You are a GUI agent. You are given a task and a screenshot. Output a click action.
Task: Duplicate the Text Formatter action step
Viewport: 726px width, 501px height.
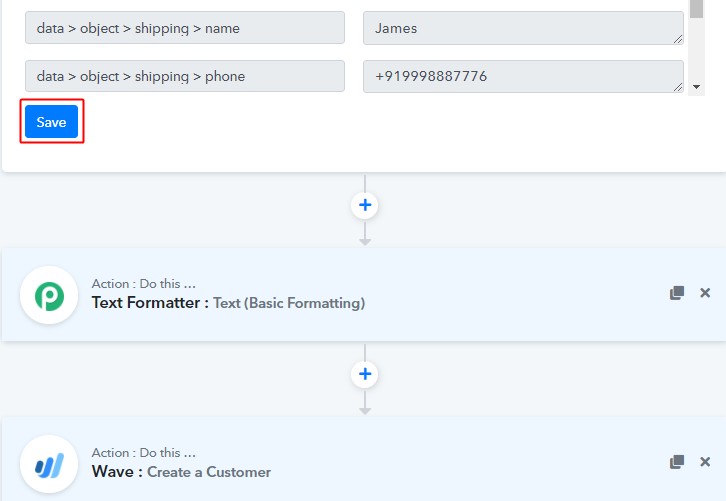tap(677, 293)
